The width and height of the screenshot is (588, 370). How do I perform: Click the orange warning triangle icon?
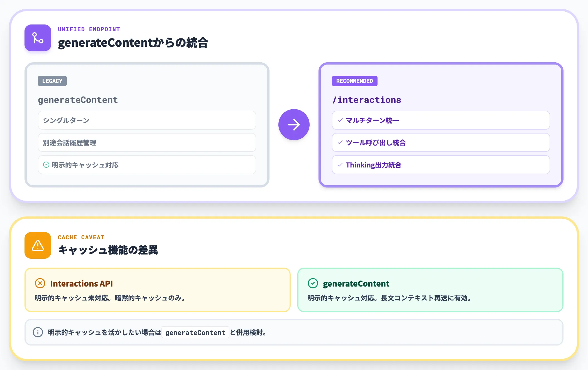pos(38,245)
